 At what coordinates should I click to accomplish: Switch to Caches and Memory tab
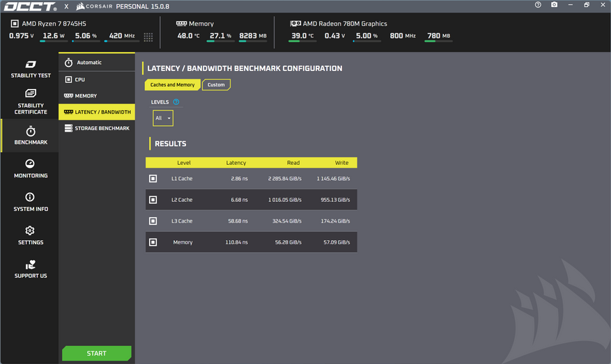[172, 85]
